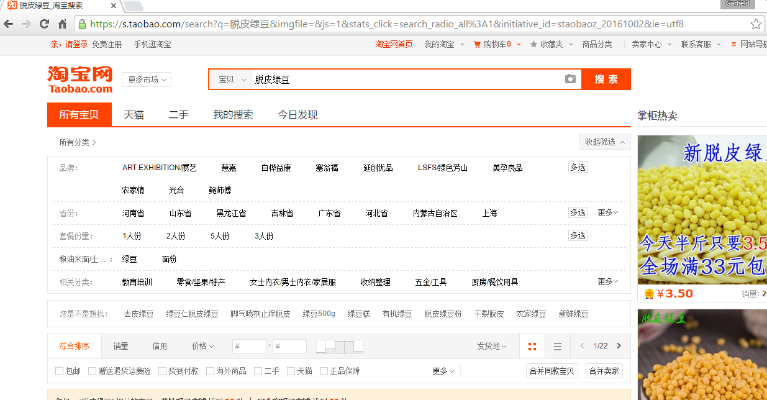767x400 pixels.
Task: Go to next results page arrow
Action: (619, 346)
